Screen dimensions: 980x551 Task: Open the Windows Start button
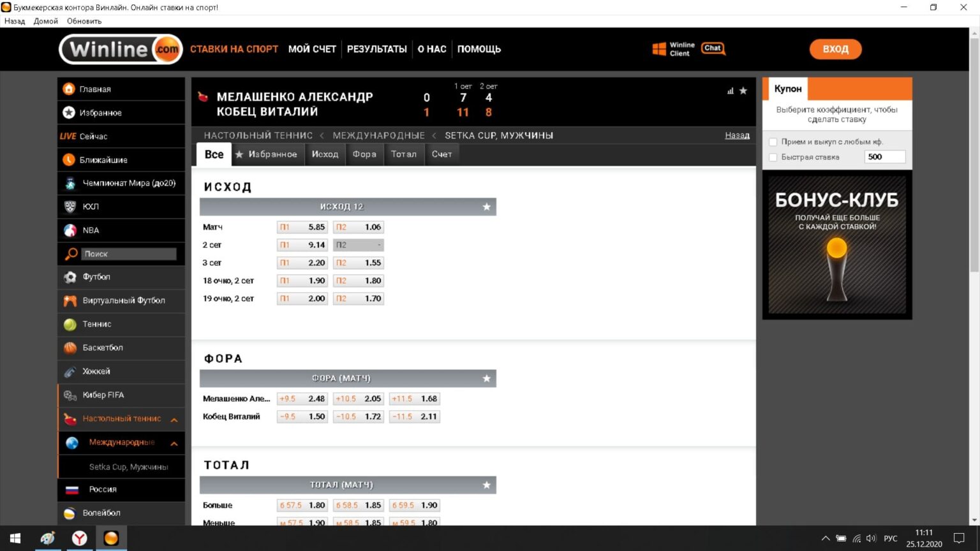click(x=15, y=538)
